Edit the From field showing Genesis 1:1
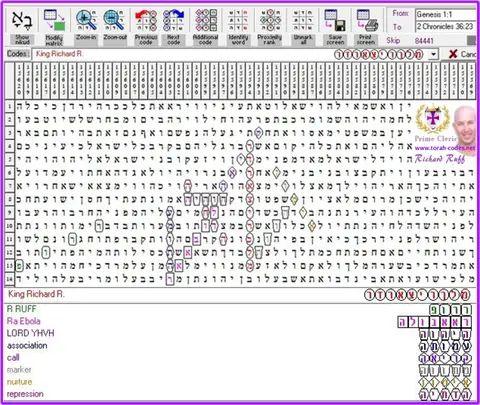 pos(445,14)
